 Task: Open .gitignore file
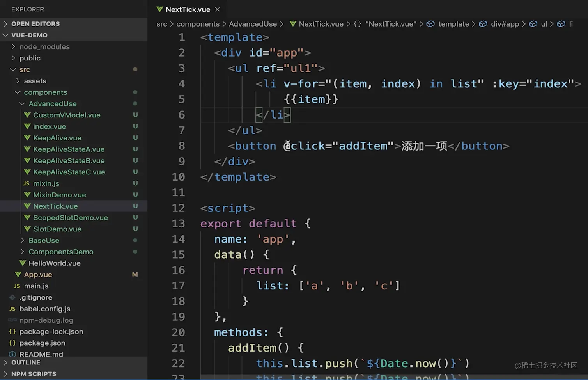[36, 297]
